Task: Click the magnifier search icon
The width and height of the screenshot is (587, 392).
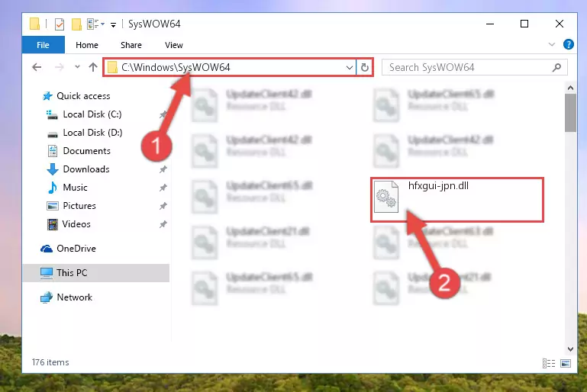Action: pyautogui.click(x=556, y=67)
